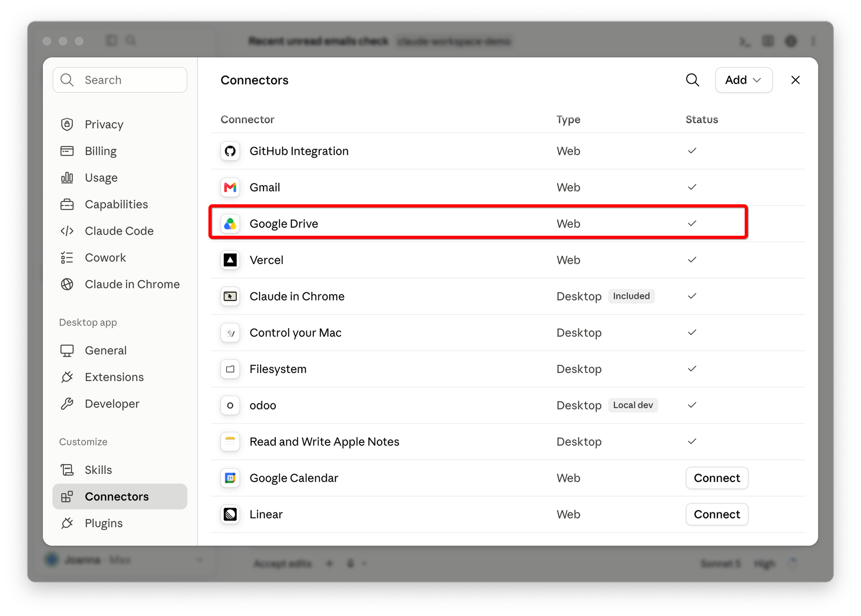861x616 pixels.
Task: Click the Type column header
Action: [568, 119]
